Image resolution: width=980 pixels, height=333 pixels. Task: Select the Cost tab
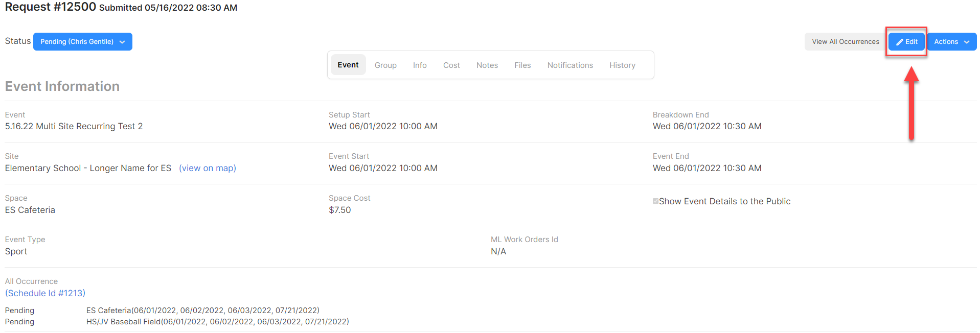451,65
